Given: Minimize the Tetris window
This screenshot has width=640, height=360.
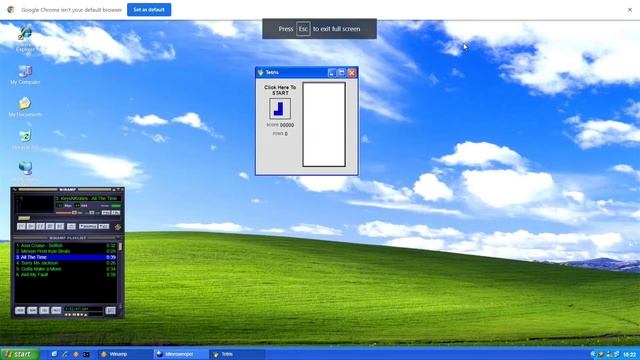Looking at the screenshot, I should 332,73.
